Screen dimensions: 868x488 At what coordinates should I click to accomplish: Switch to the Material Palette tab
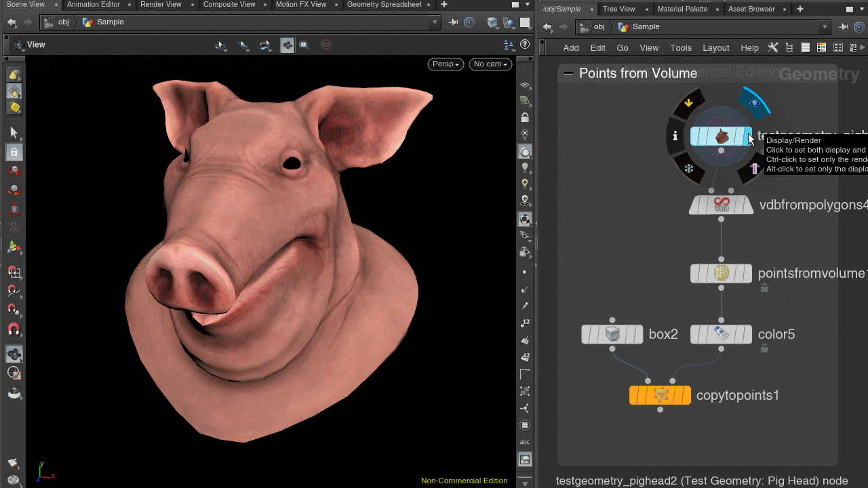click(x=682, y=9)
